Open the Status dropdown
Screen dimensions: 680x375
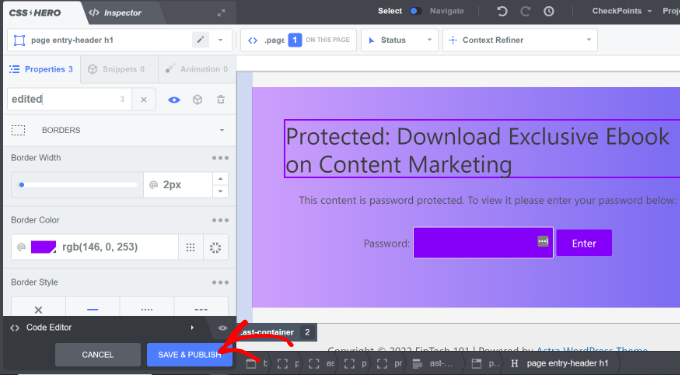[399, 40]
